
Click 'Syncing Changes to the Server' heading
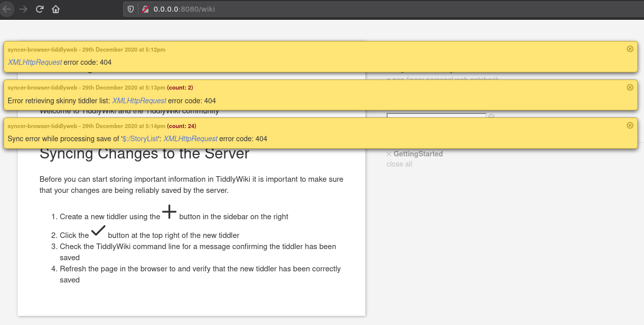(144, 153)
